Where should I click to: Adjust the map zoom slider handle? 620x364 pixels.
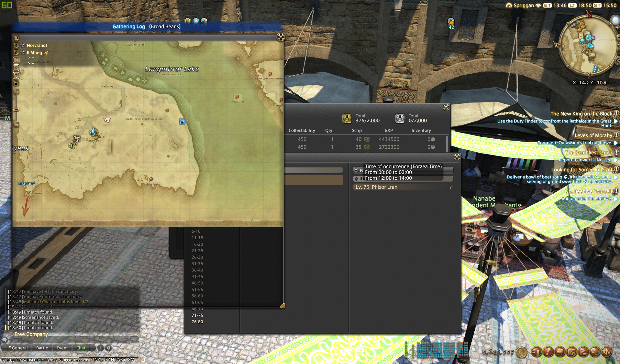(x=16, y=110)
